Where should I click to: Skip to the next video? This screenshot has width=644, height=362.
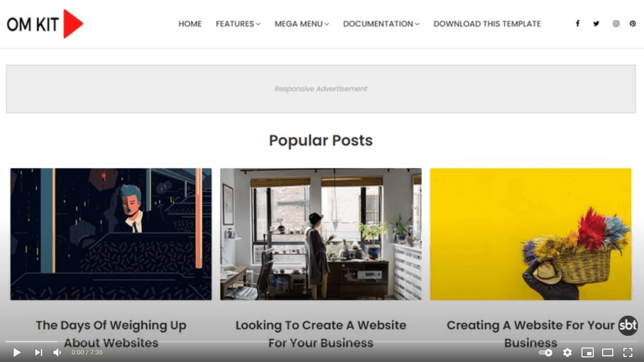coord(38,352)
